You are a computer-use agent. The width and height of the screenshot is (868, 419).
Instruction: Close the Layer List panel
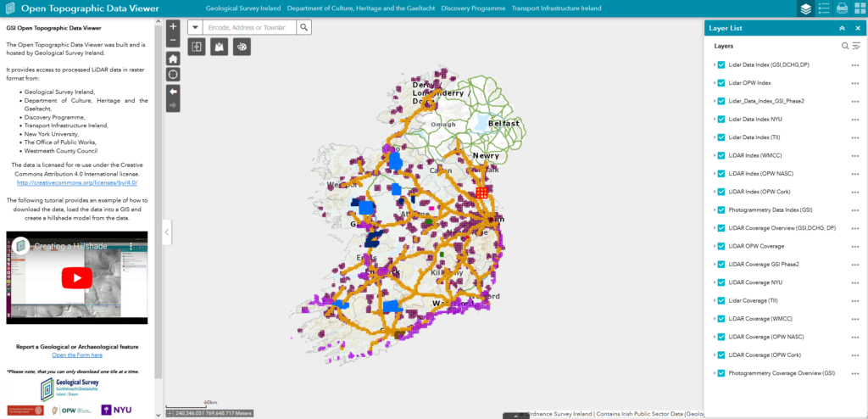[858, 28]
